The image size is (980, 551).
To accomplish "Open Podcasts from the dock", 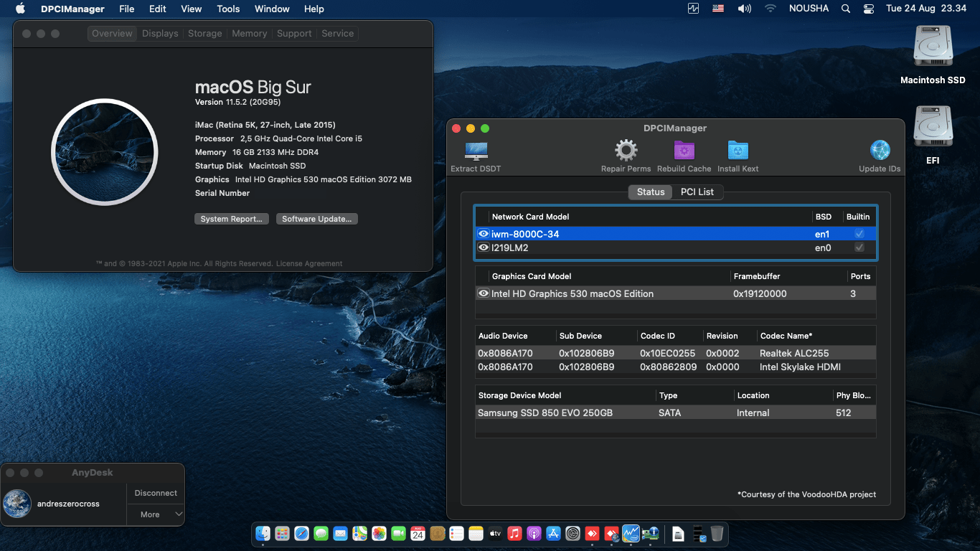I will pos(534,534).
